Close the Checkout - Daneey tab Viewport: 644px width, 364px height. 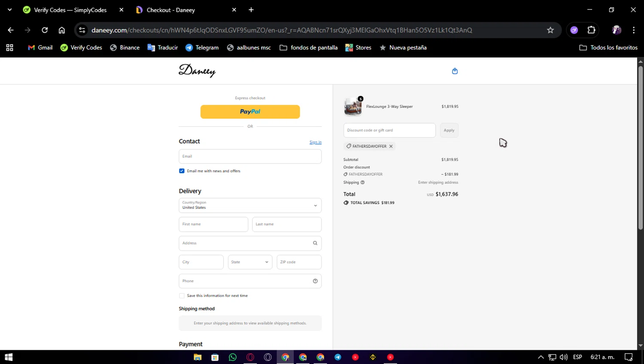click(234, 9)
